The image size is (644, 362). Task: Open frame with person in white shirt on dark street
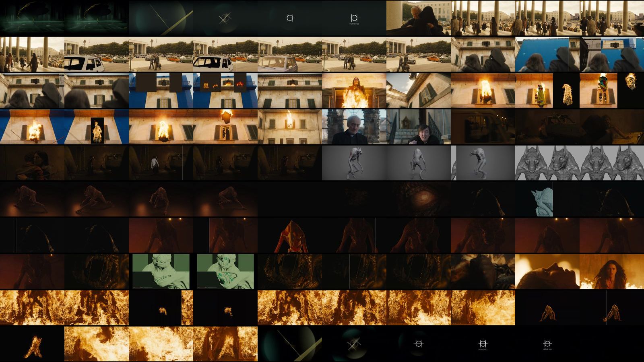click(161, 163)
